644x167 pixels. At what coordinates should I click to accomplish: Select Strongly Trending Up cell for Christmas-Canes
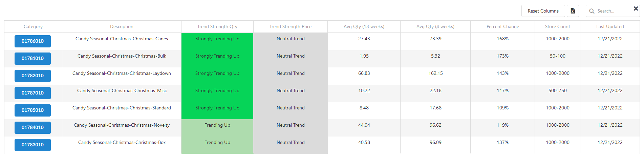click(217, 39)
